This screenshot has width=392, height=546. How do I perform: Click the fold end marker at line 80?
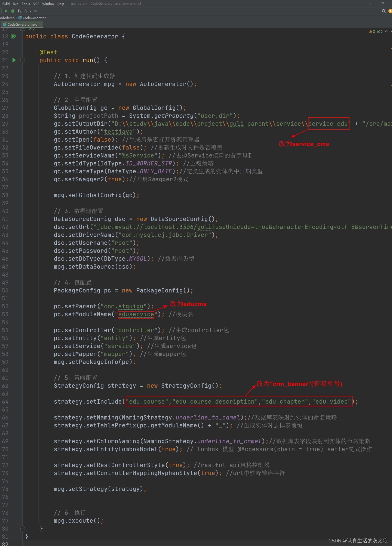(x=23, y=528)
